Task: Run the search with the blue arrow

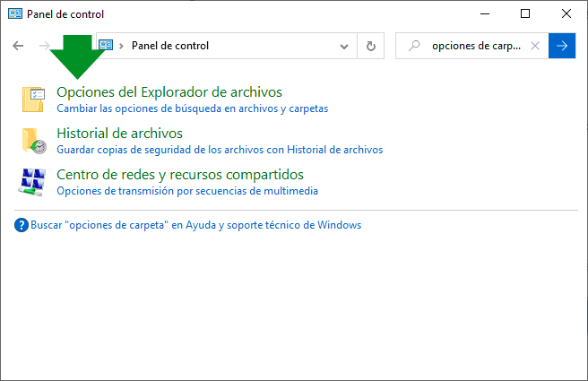Action: click(x=561, y=46)
